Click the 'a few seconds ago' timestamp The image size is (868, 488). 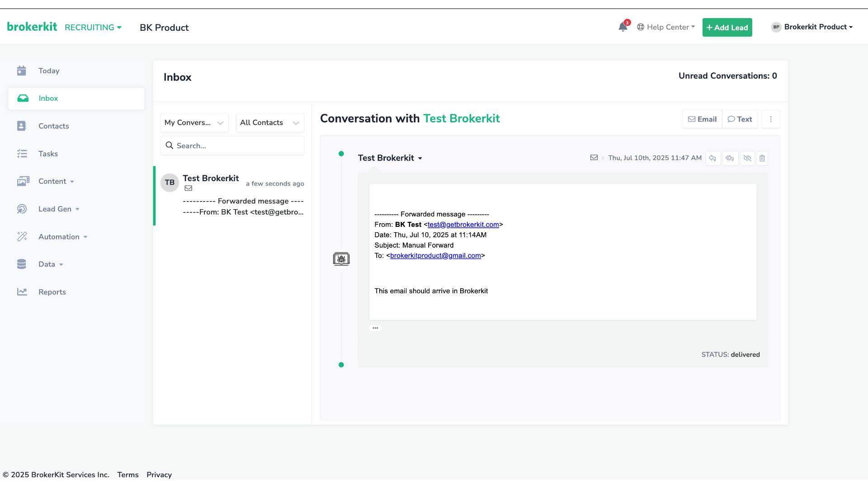pyautogui.click(x=275, y=183)
